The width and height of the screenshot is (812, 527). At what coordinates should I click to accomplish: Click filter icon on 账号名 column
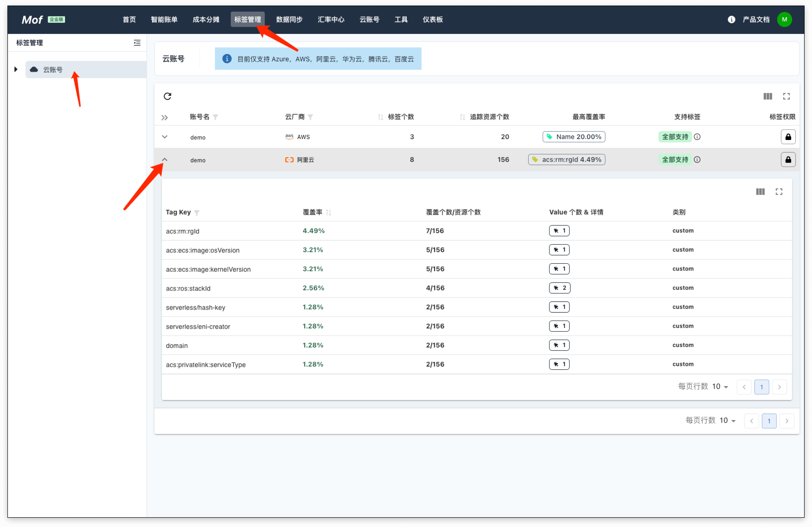click(x=215, y=117)
